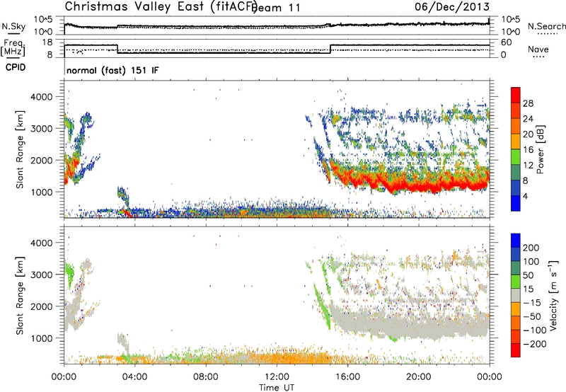566x392 pixels.
Task: Click the '4000' tick on the power panel axis
Action: click(x=41, y=97)
